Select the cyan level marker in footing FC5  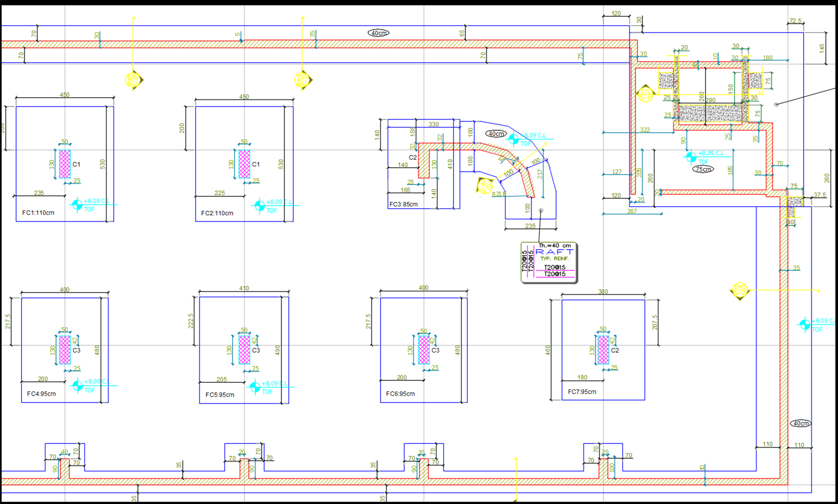[255, 387]
